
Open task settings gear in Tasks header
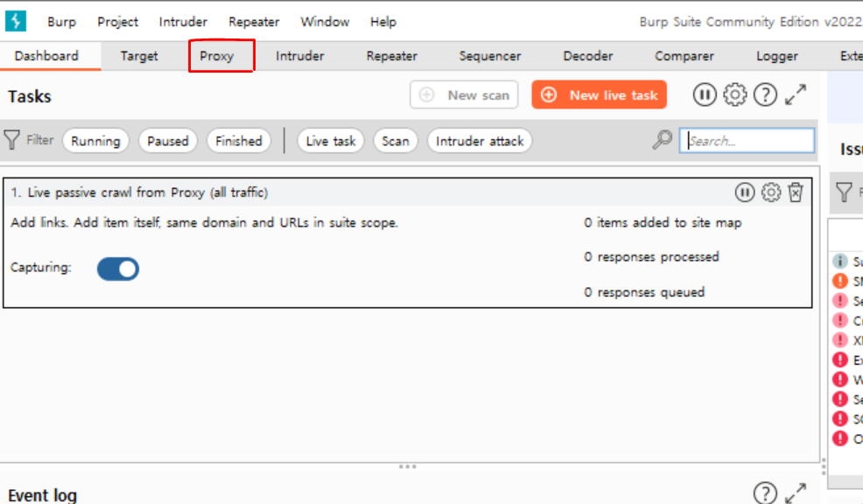click(734, 94)
